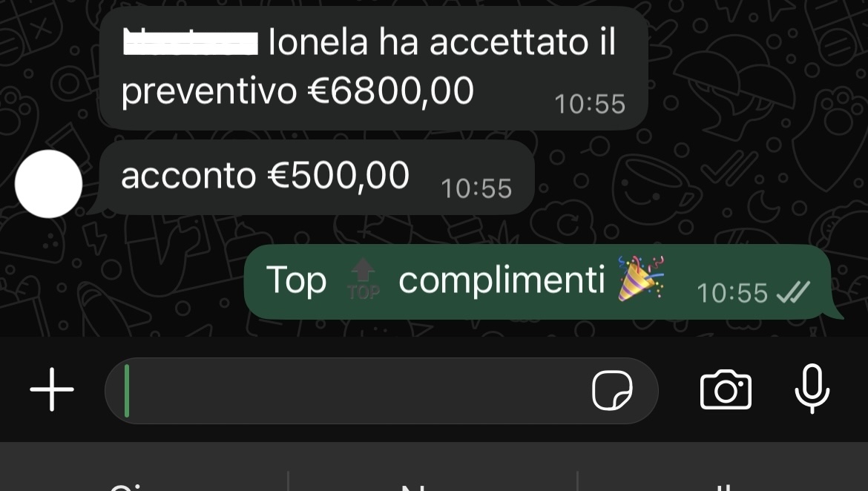The width and height of the screenshot is (868, 491).
Task: Select the green "Top complimenti" message
Action: tap(537, 282)
